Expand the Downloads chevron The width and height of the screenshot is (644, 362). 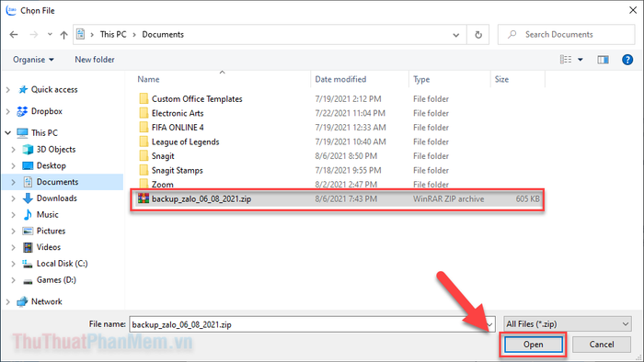13,198
